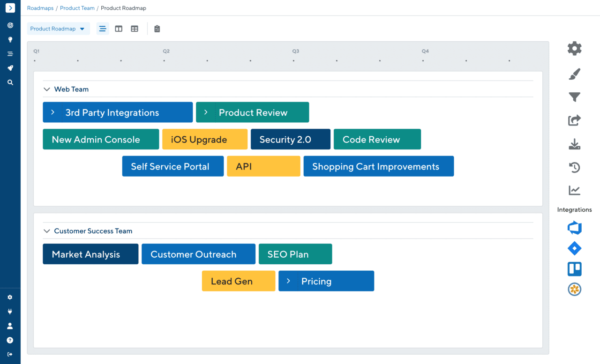Switch to table view
This screenshot has height=364, width=600.
pos(135,29)
